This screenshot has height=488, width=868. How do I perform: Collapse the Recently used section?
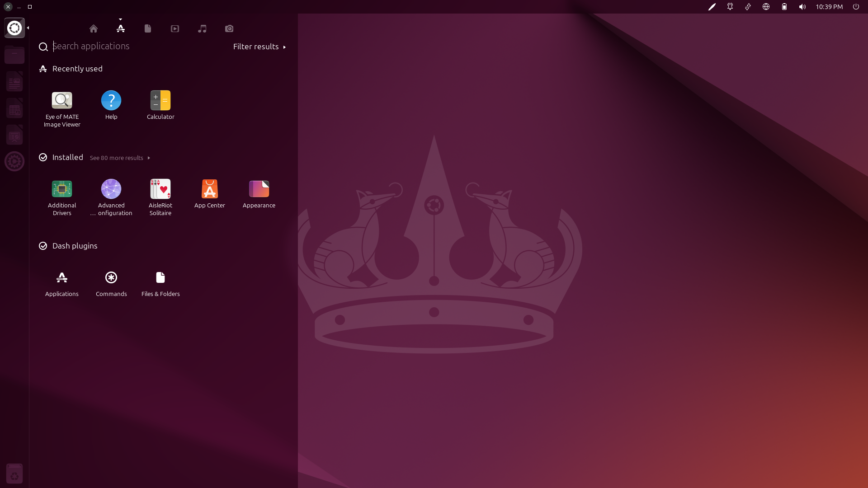(x=77, y=69)
